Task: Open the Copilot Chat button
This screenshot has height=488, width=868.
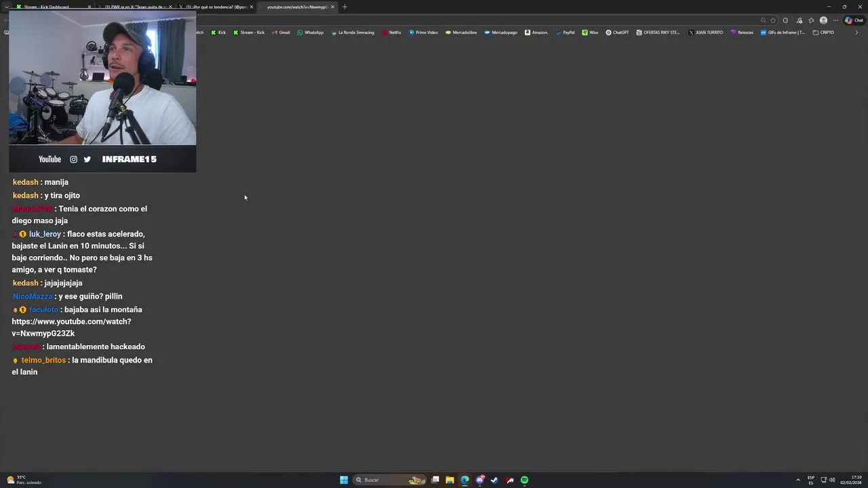Action: [854, 20]
